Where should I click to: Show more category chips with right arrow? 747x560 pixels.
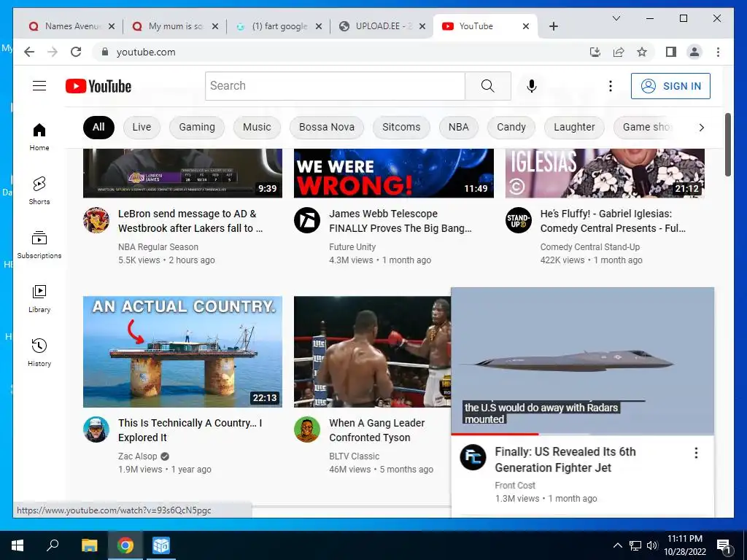tap(701, 127)
